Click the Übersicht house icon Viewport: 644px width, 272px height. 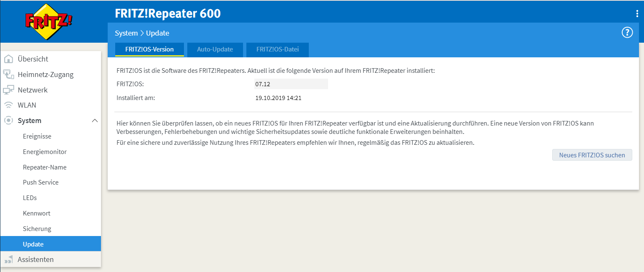[8, 59]
